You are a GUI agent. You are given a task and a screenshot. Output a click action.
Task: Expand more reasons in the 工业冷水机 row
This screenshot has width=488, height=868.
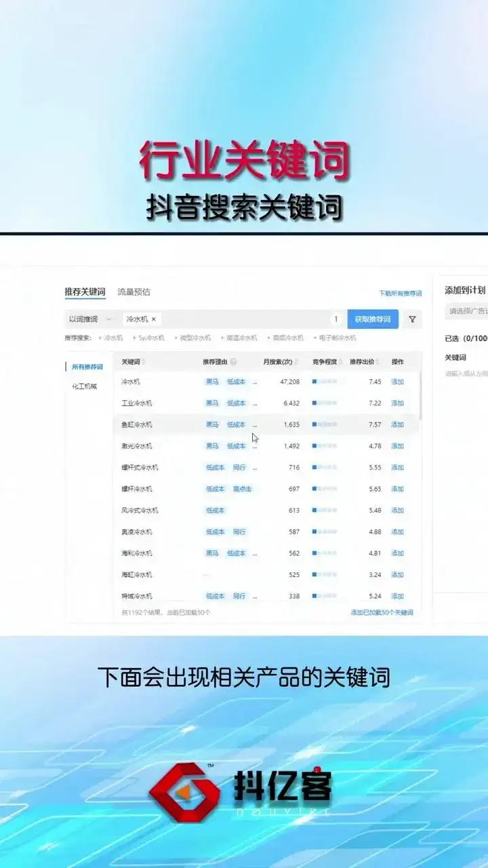255,403
